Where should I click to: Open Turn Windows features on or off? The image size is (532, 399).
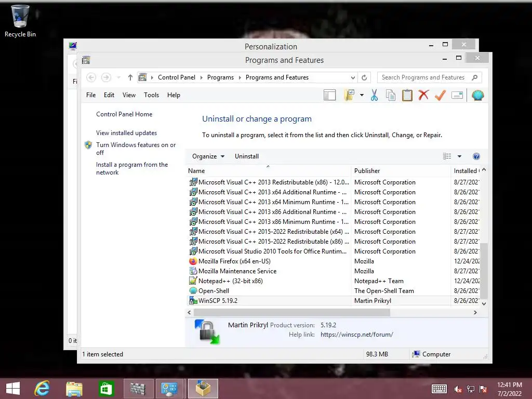(136, 149)
